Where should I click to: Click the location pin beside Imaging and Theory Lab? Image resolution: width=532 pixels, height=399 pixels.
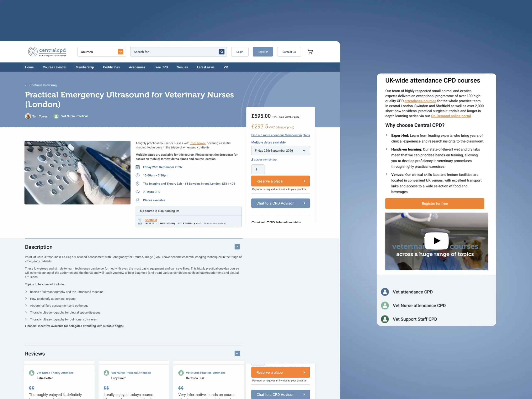click(138, 184)
